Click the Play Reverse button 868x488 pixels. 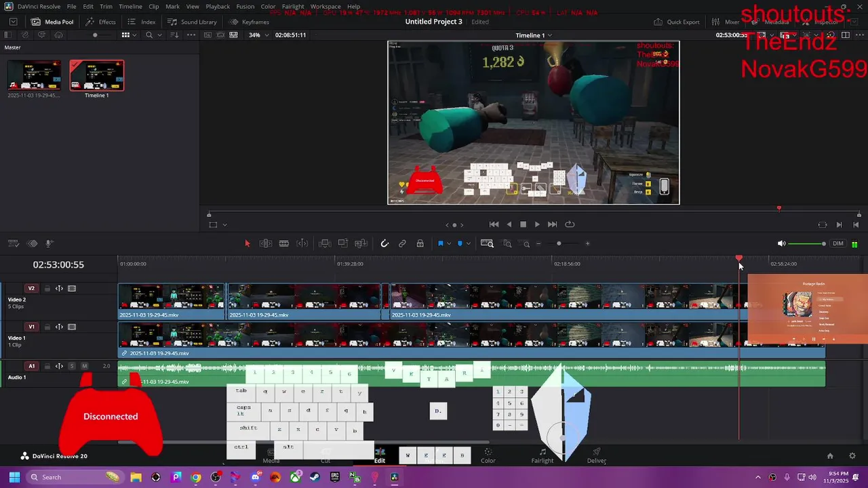point(509,224)
